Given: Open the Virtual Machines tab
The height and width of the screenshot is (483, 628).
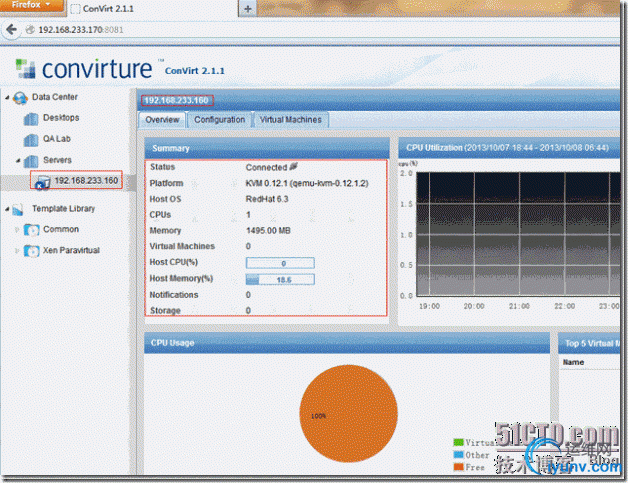Looking at the screenshot, I should pos(290,120).
